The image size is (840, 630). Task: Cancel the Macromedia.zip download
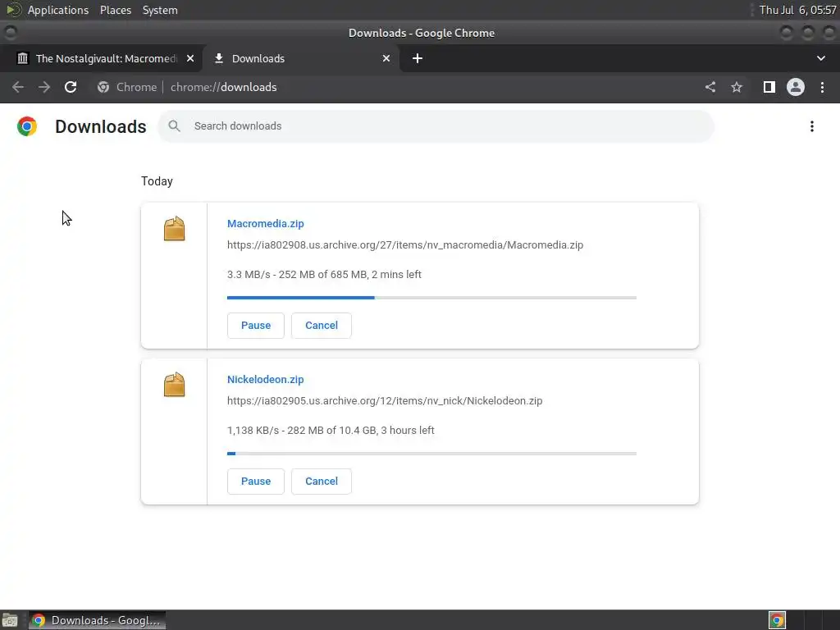pyautogui.click(x=322, y=325)
